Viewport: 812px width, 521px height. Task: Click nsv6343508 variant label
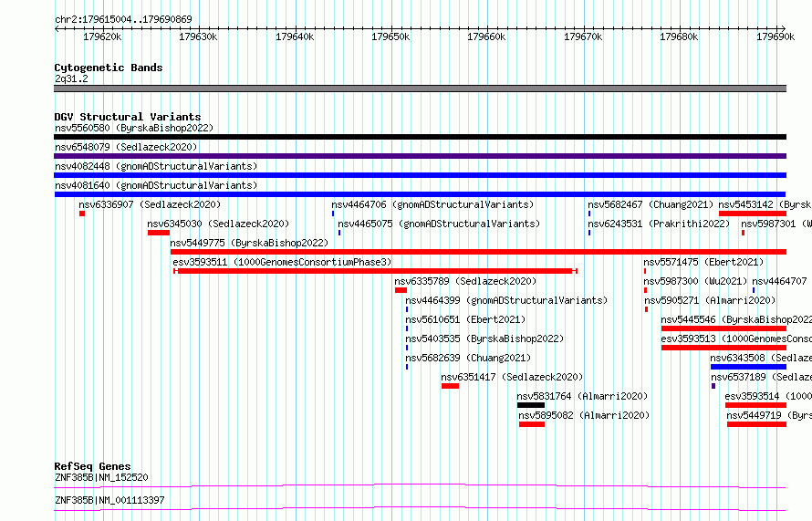[761, 358]
